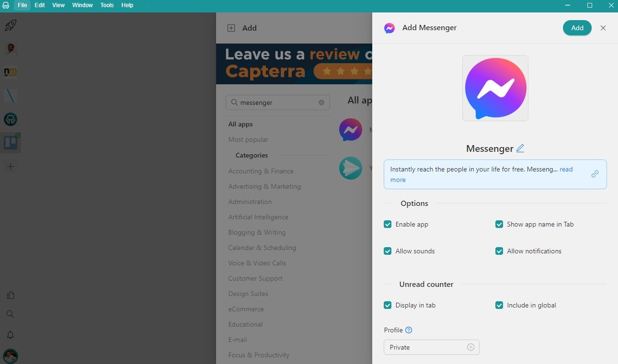Select the Artificial Intelligence category
This screenshot has width=618, height=364.
tap(258, 217)
